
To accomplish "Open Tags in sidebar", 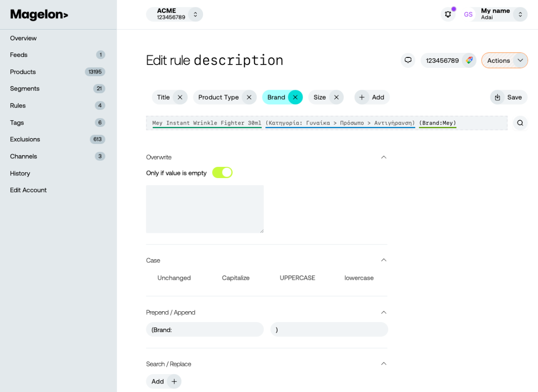I will [x=17, y=122].
